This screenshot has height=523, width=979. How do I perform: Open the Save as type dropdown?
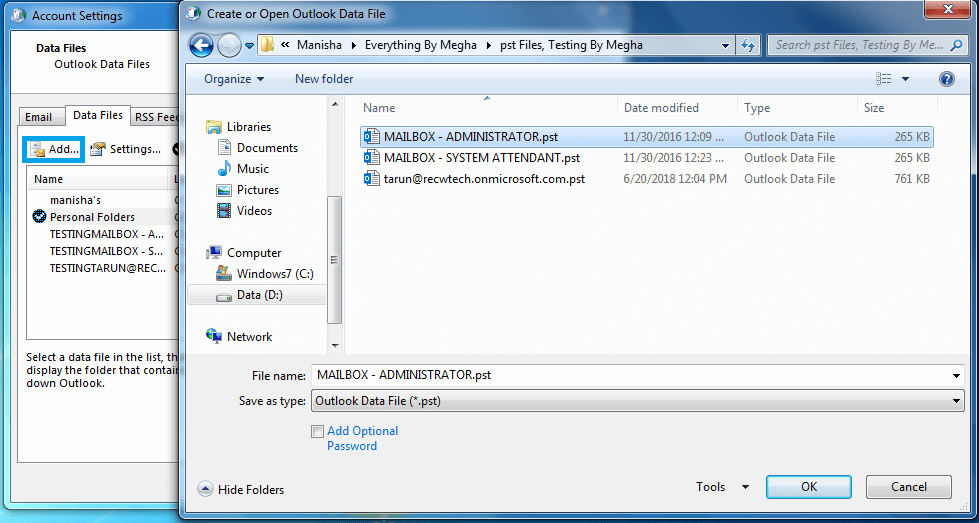coord(637,401)
